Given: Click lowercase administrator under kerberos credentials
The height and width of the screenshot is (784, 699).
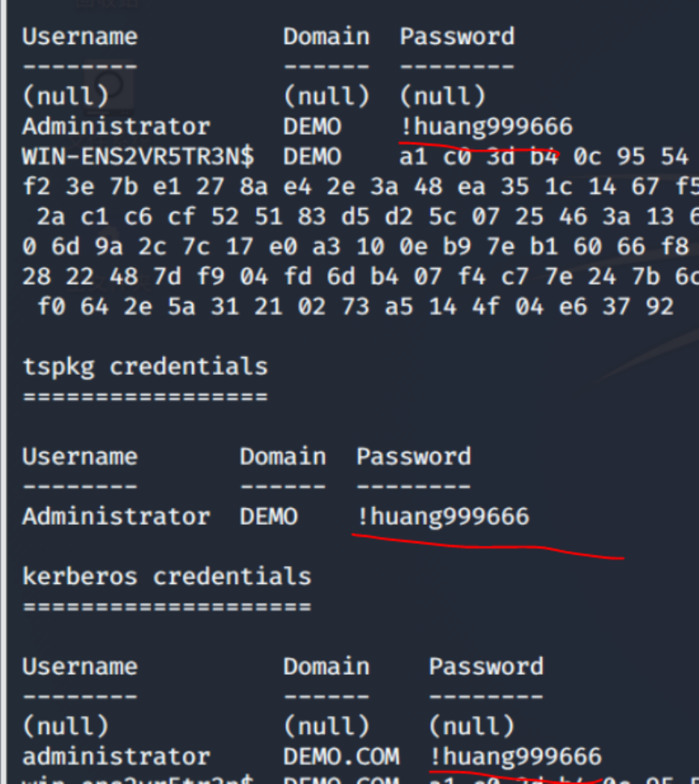Looking at the screenshot, I should (116, 756).
